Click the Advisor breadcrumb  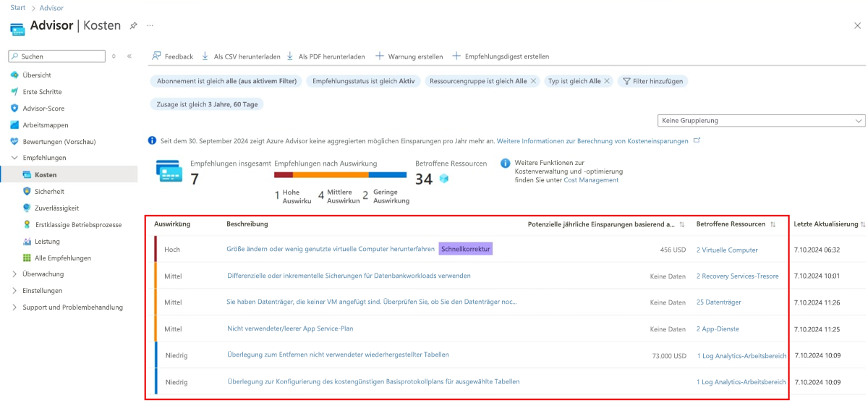tap(51, 8)
